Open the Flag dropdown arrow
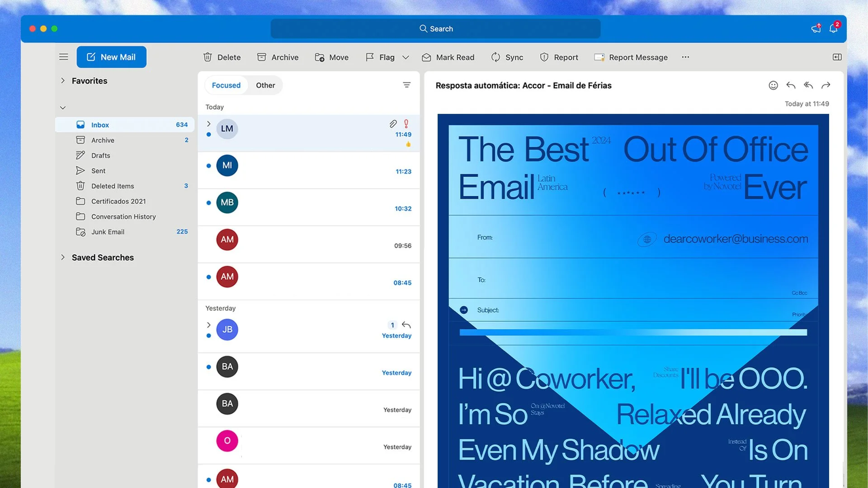This screenshot has width=868, height=488. (x=406, y=57)
